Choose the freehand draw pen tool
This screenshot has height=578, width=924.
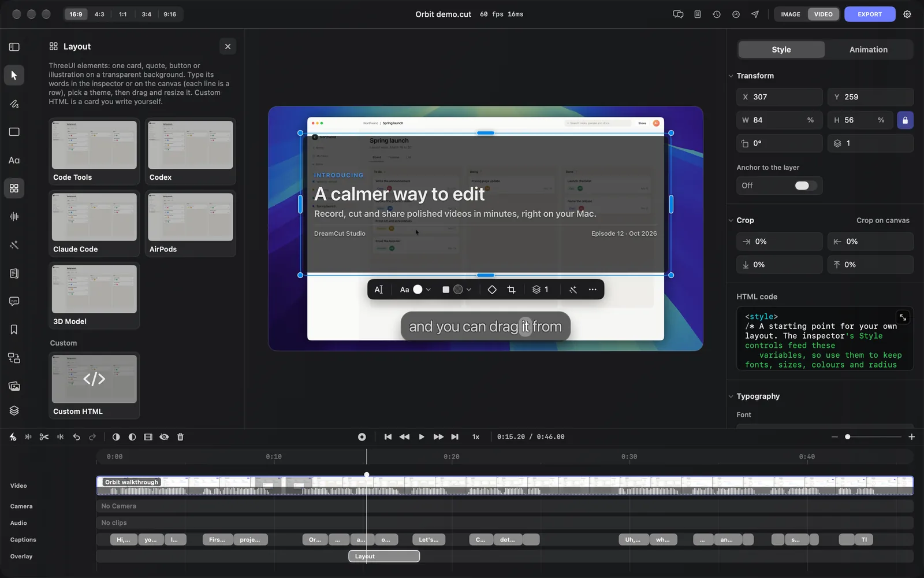tap(14, 104)
